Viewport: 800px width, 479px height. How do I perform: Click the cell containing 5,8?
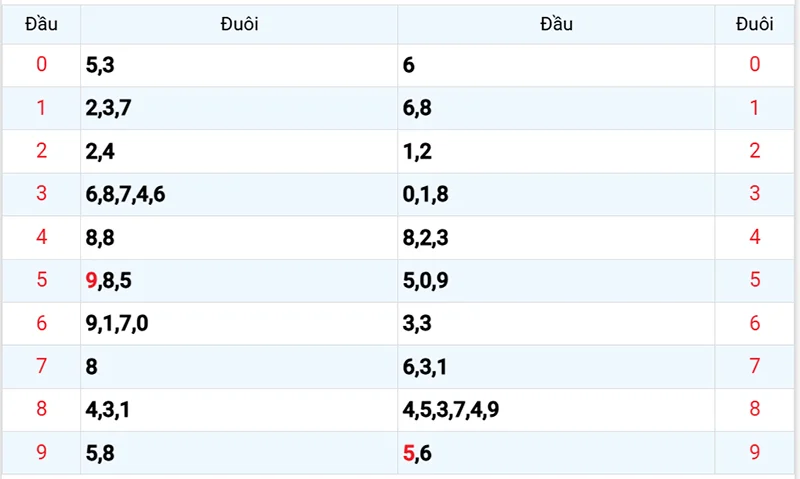click(101, 452)
